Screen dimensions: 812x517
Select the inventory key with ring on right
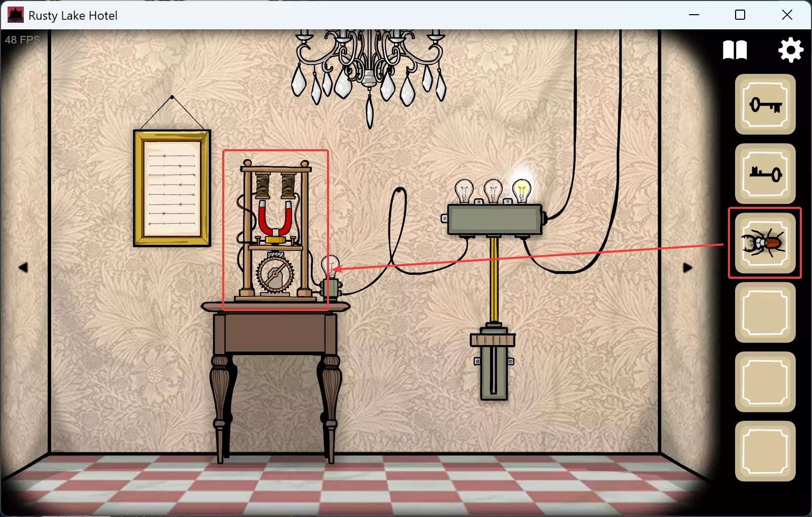click(765, 174)
